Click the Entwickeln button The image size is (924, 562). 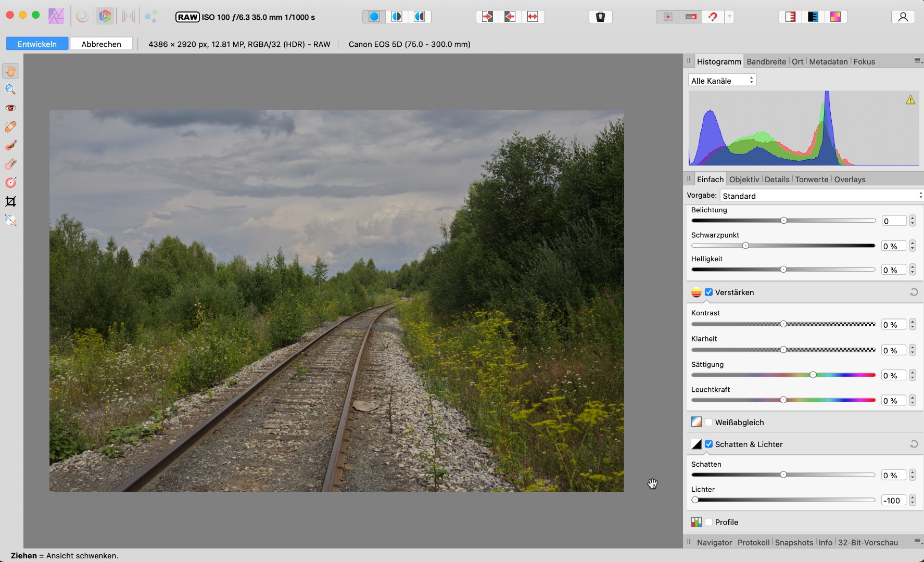(37, 44)
